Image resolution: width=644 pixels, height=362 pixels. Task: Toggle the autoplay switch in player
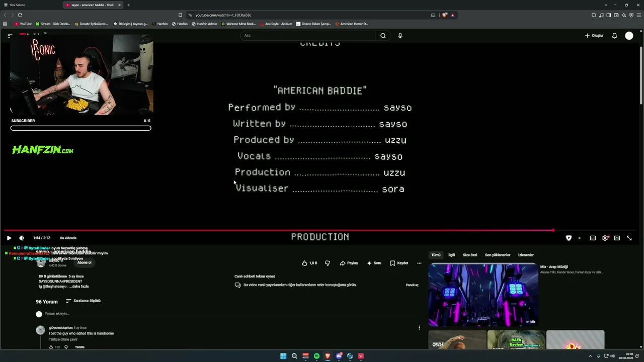(579, 238)
